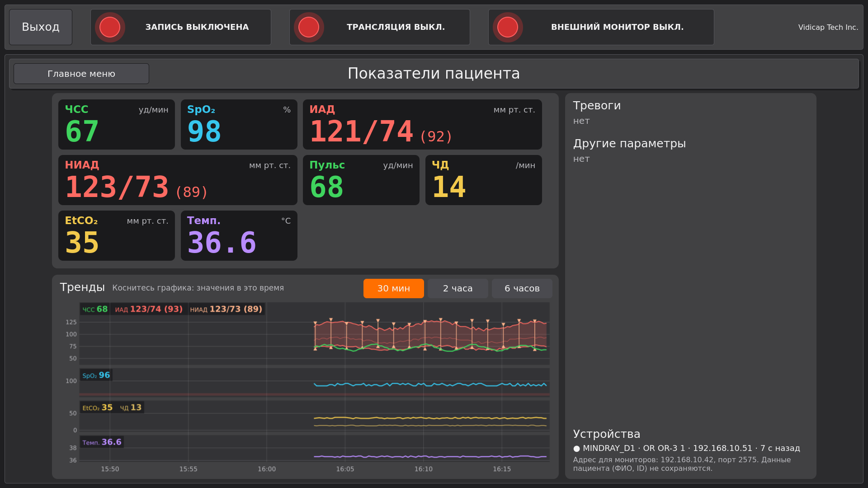This screenshot has height=488, width=868.
Task: Select the ЧСС heart rate tile
Action: click(x=117, y=124)
